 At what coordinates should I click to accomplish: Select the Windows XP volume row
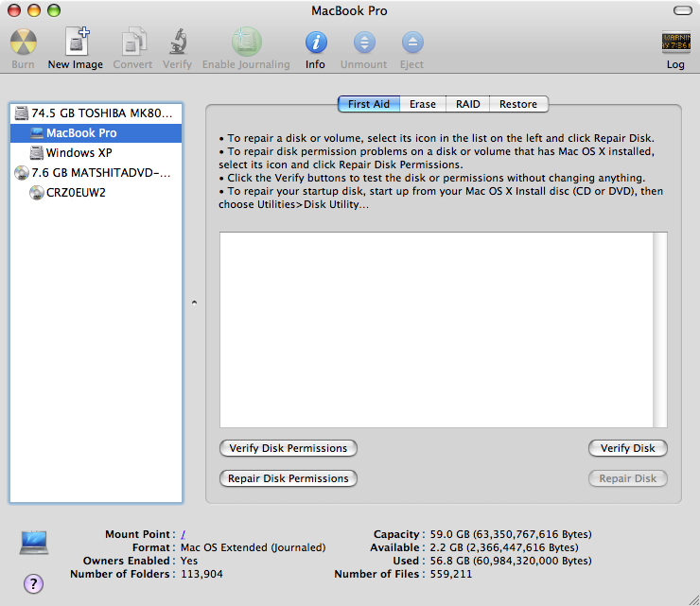point(96,152)
